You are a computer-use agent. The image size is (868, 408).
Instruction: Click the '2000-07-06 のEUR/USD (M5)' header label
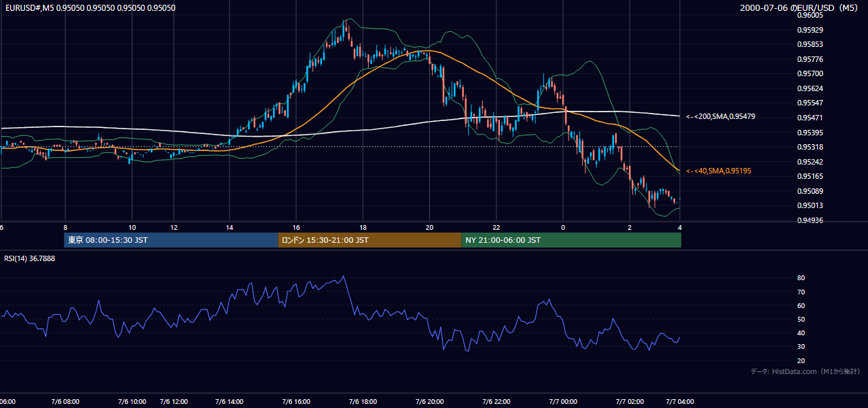800,8
